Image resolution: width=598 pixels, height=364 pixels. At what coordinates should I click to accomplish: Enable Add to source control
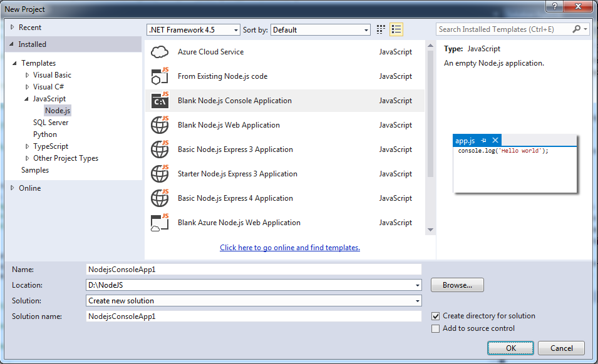click(x=435, y=328)
